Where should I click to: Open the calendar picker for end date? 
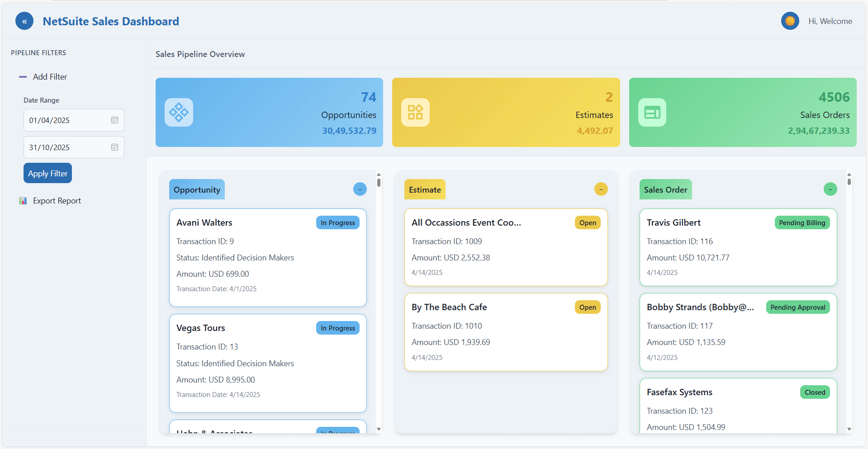114,147
